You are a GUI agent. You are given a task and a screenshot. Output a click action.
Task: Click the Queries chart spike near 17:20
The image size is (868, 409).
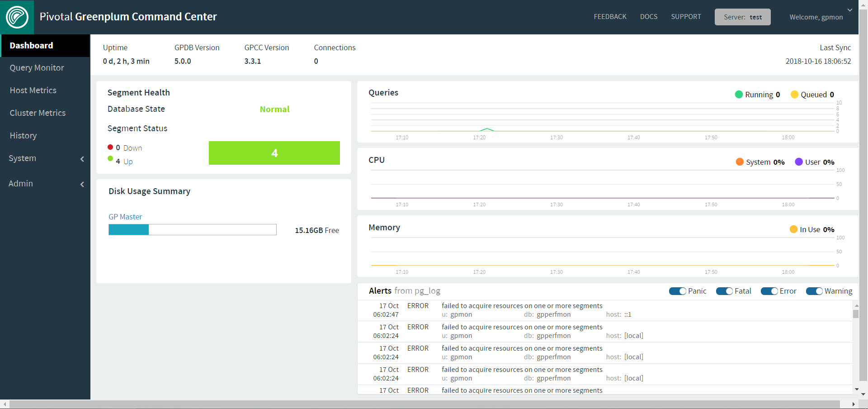pyautogui.click(x=486, y=129)
